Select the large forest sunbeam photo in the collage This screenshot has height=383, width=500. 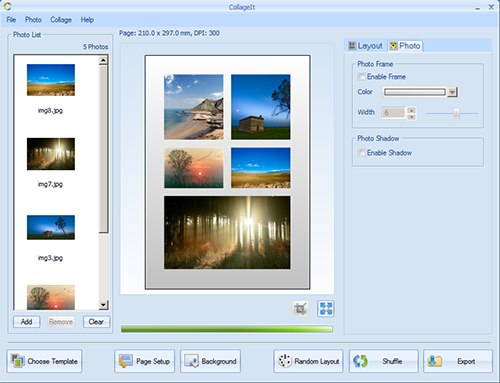[x=227, y=232]
